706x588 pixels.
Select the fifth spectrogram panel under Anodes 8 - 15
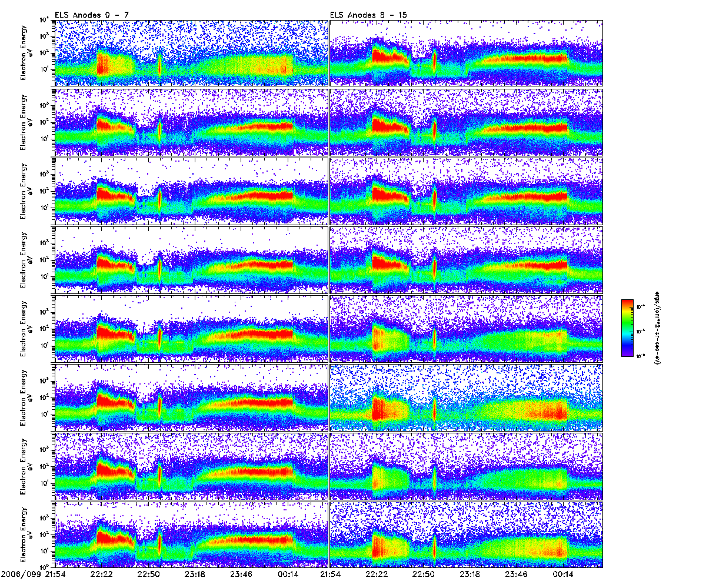point(467,329)
